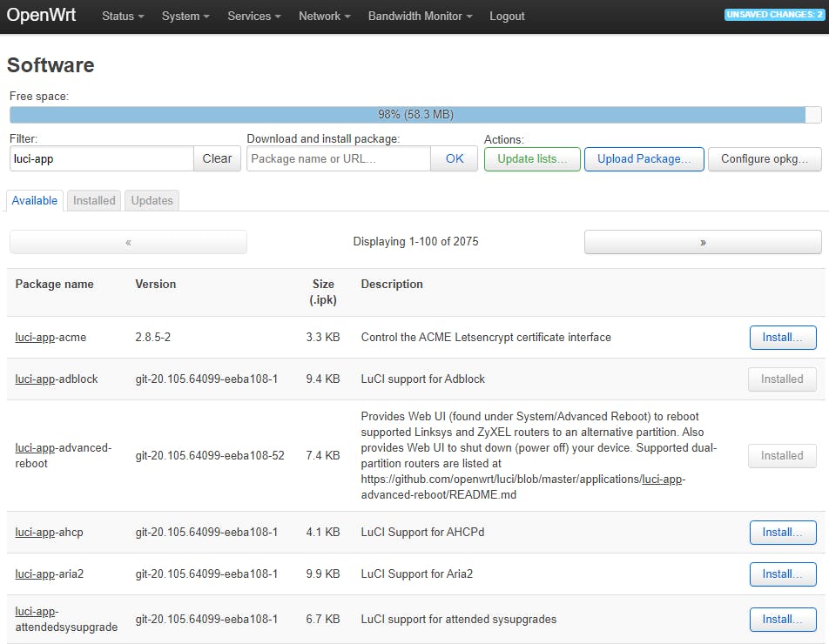Screen dimensions: 829x644
Task: Open the Services dropdown menu
Action: (253, 17)
